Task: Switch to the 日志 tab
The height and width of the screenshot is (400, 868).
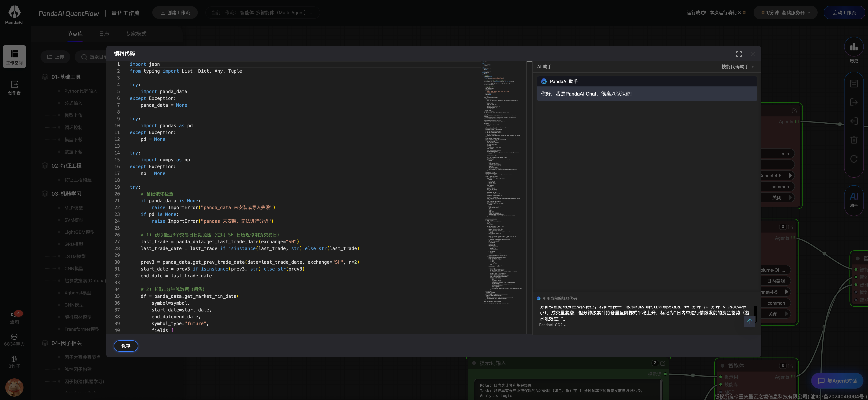Action: click(x=104, y=34)
